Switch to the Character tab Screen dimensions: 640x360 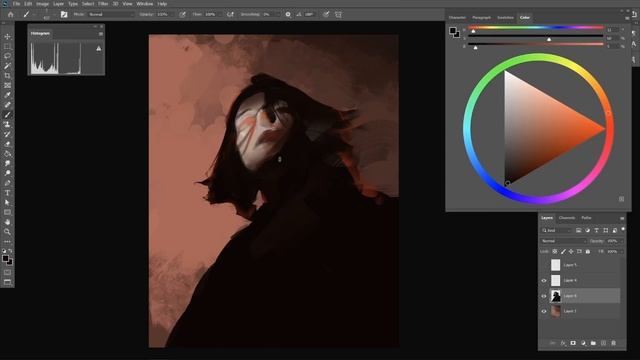click(457, 18)
